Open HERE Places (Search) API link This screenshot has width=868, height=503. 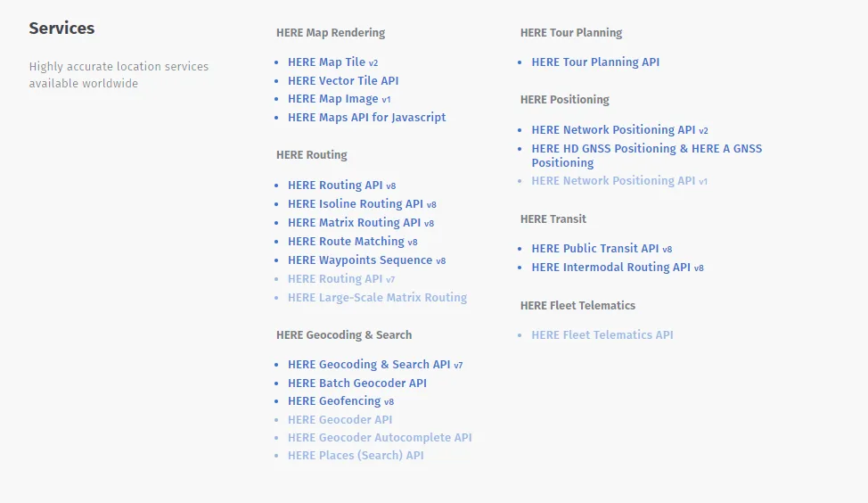coord(356,456)
